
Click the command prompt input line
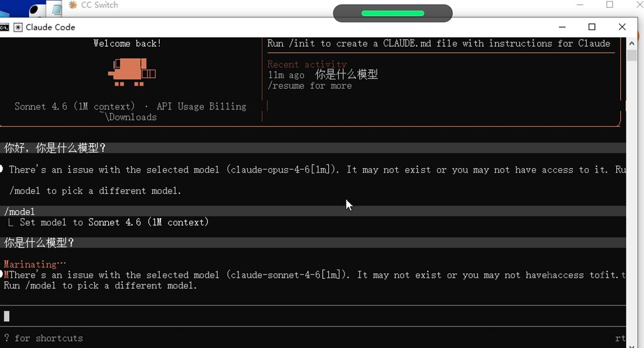(313, 316)
